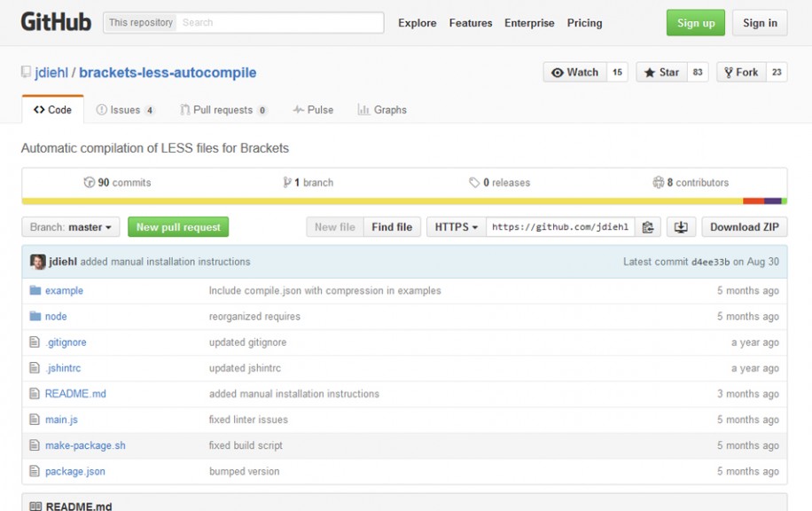
Task: Fork this repository
Action: click(x=739, y=71)
